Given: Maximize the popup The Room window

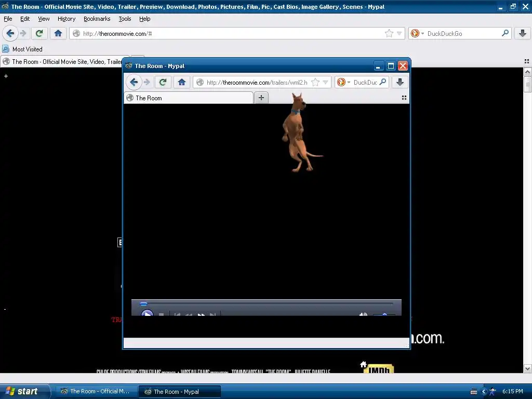Looking at the screenshot, I should [391, 66].
